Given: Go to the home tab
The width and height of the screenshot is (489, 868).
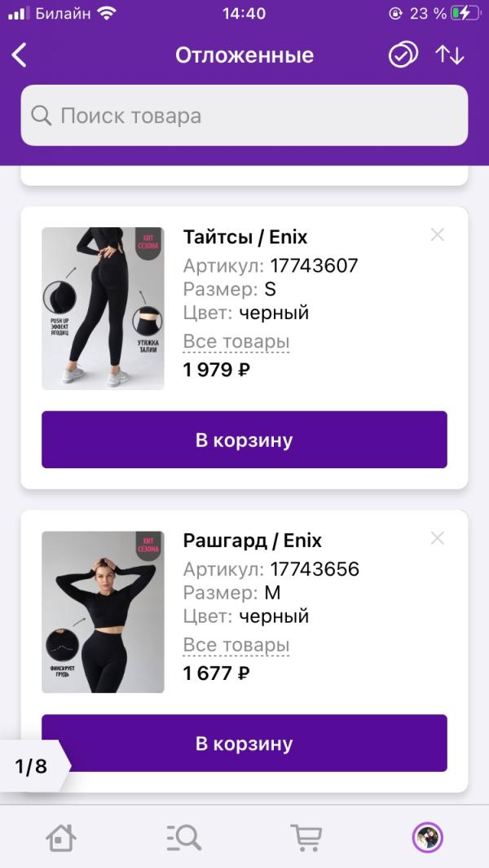Looking at the screenshot, I should (61, 836).
